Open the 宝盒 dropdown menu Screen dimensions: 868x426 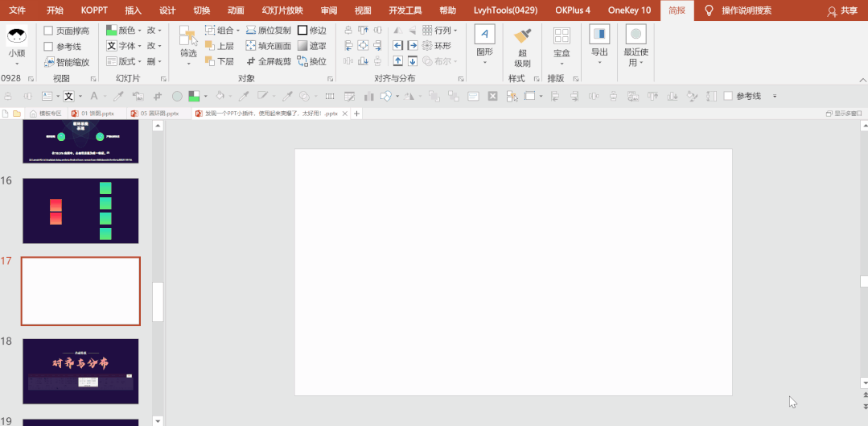(562, 47)
